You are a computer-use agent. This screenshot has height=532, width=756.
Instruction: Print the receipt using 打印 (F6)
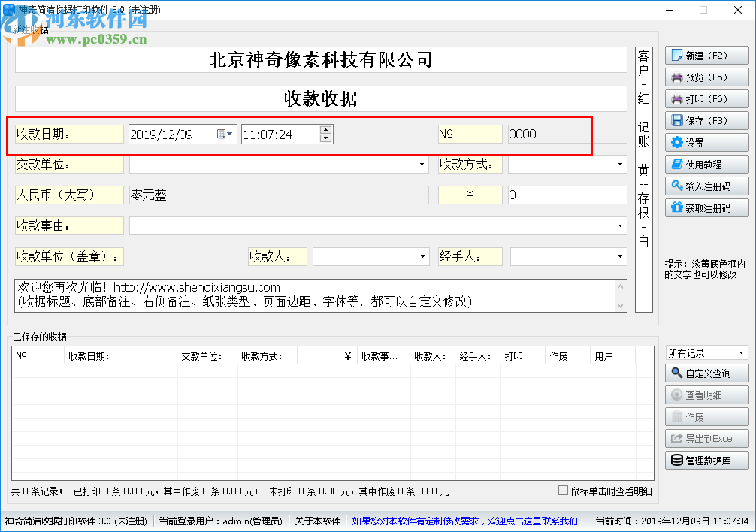pos(705,98)
